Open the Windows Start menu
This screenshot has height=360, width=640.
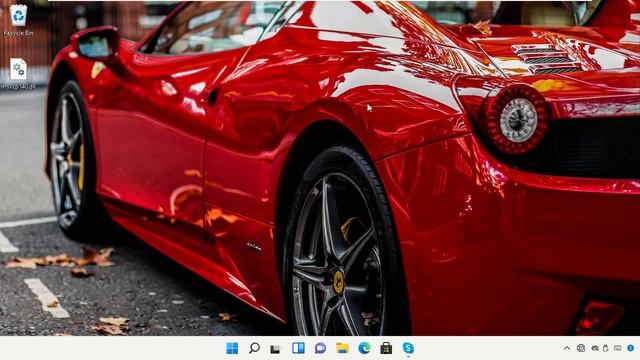pyautogui.click(x=232, y=348)
